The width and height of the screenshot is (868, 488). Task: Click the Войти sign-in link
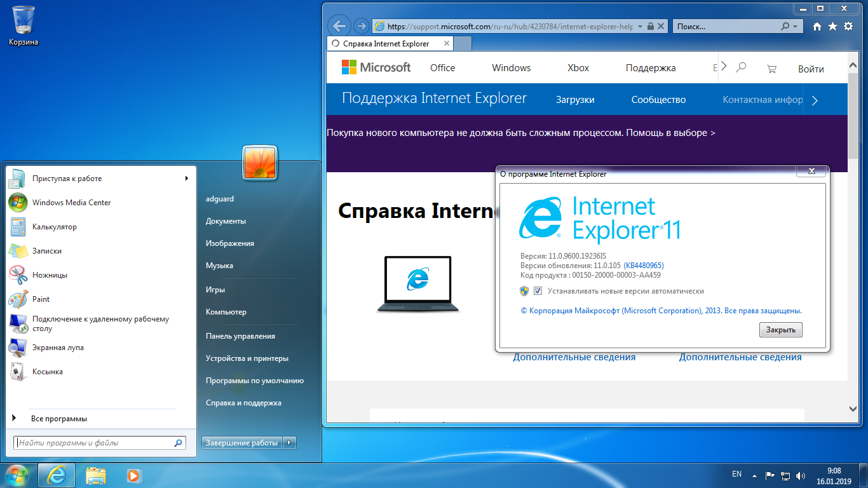811,69
